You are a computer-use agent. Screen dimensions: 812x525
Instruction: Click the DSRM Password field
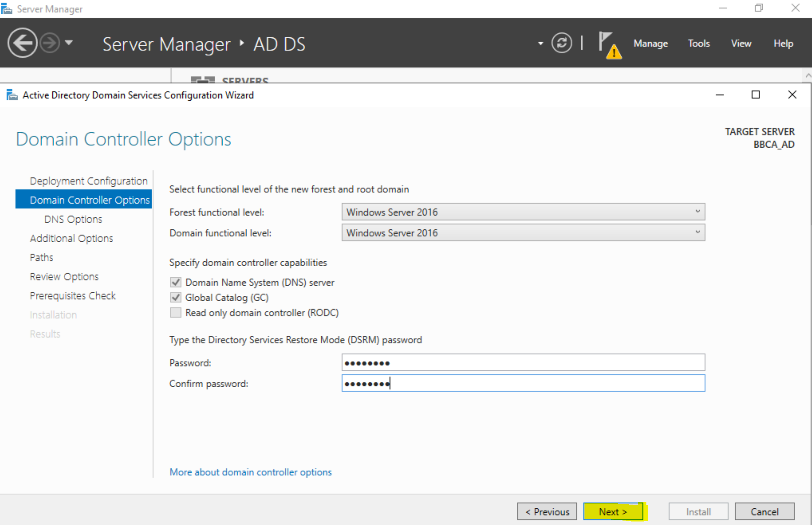[523, 362]
